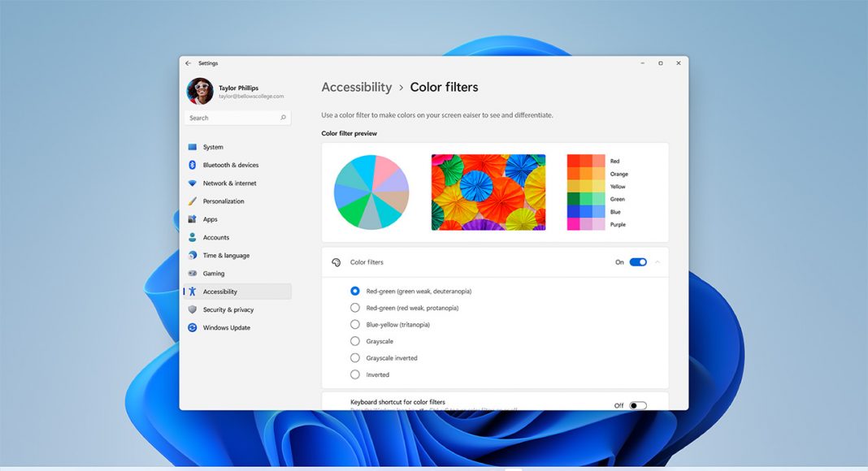The height and width of the screenshot is (471, 868).
Task: Click the Apps icon in sidebar
Action: [x=192, y=219]
